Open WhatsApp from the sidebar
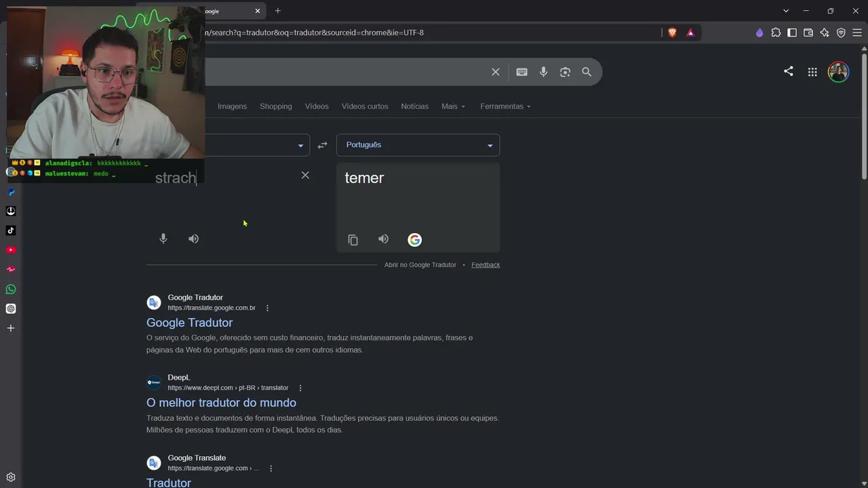Viewport: 868px width, 488px height. click(x=11, y=289)
